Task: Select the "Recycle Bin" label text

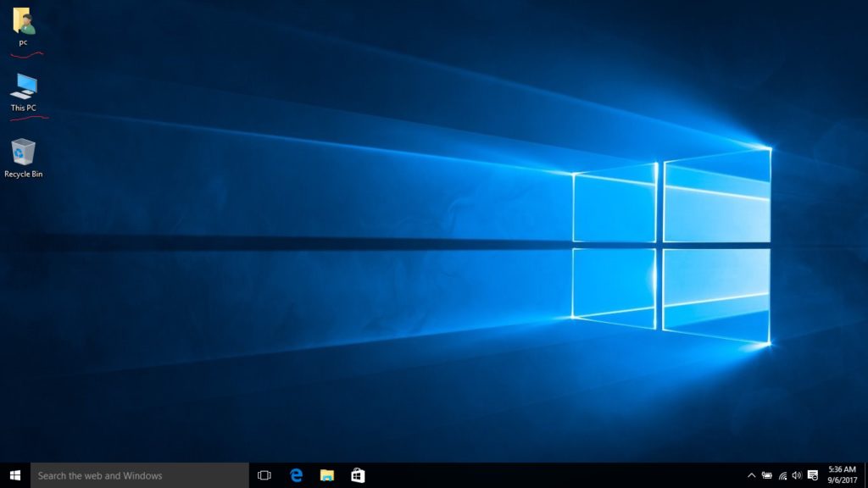Action: [x=23, y=174]
